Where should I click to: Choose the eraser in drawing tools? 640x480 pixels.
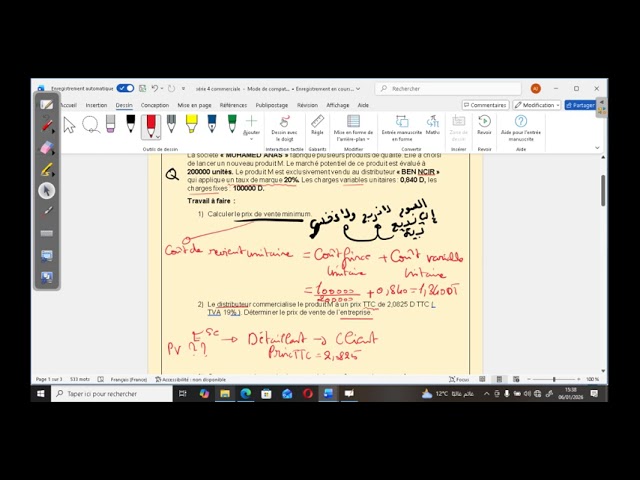[110, 124]
